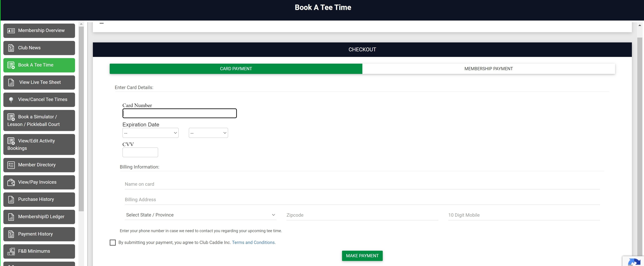Click the wallet icon for View/Pay Invoices
644x266 pixels.
pyautogui.click(x=11, y=182)
